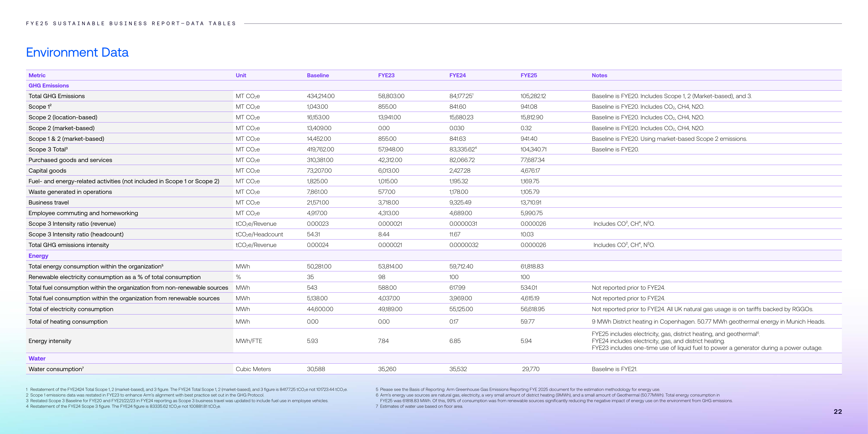Click the page number 22
The height and width of the screenshot is (434, 868).
coord(838,412)
